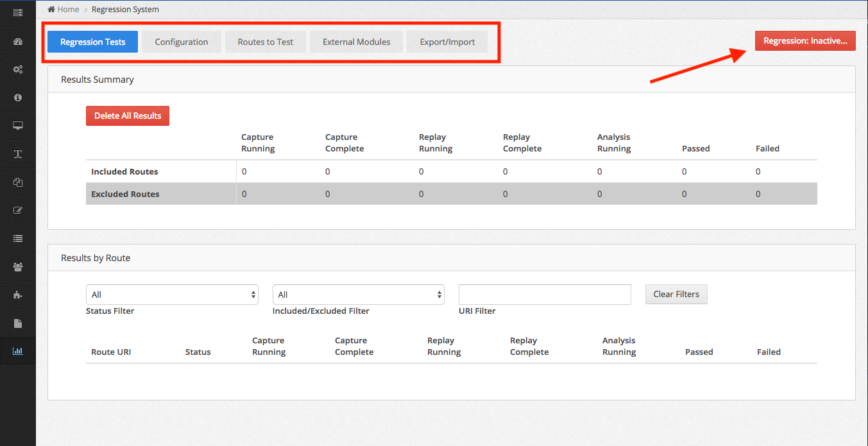
Task: Focus the URI Filter input field
Action: point(545,295)
